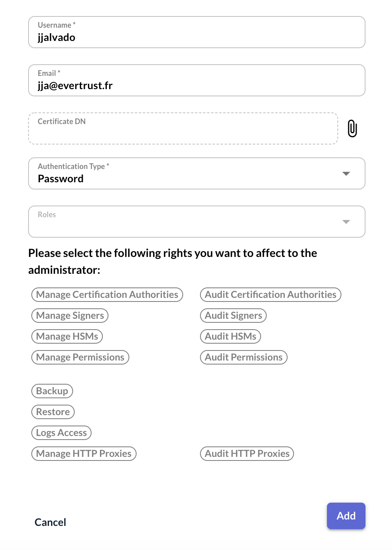The width and height of the screenshot is (392, 550).
Task: Toggle the Manage HTTP Proxies right
Action: point(84,454)
